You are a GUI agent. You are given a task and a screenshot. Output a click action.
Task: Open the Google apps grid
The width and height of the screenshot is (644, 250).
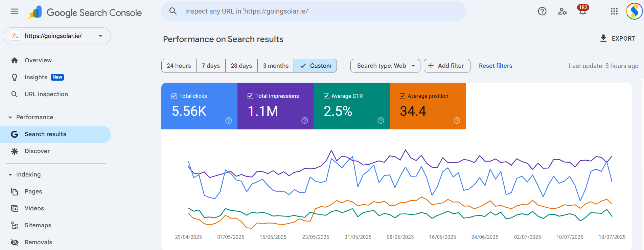pos(614,12)
